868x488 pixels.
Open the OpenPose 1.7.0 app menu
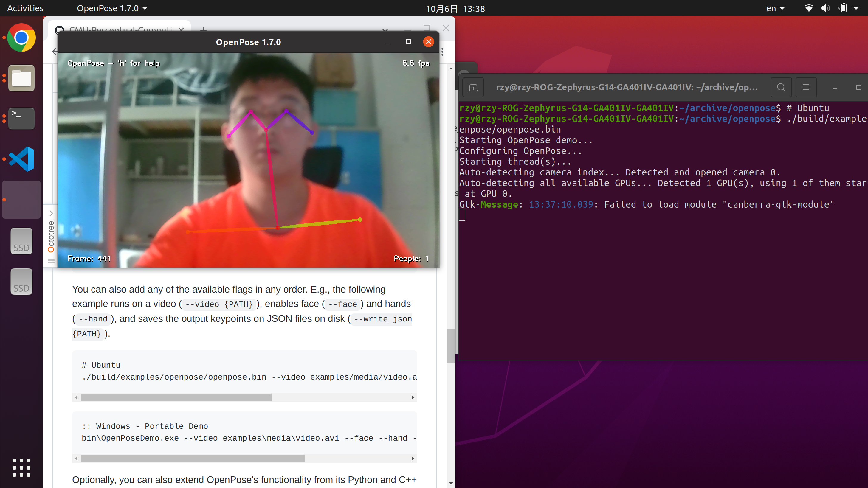tap(112, 8)
